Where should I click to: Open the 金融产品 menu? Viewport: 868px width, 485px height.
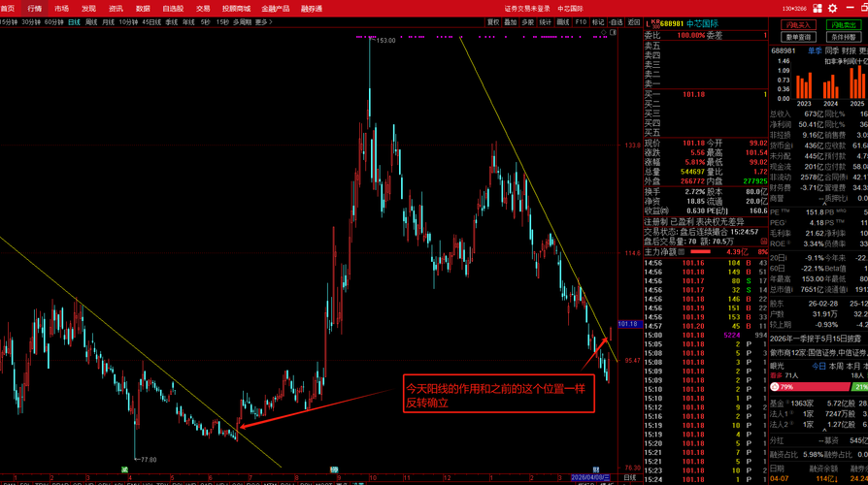[275, 9]
